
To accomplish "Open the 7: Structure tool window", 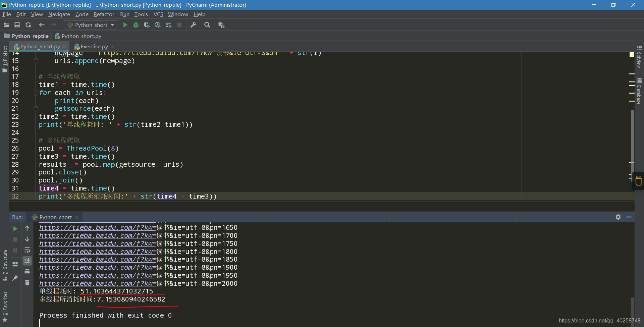I will [x=5, y=265].
